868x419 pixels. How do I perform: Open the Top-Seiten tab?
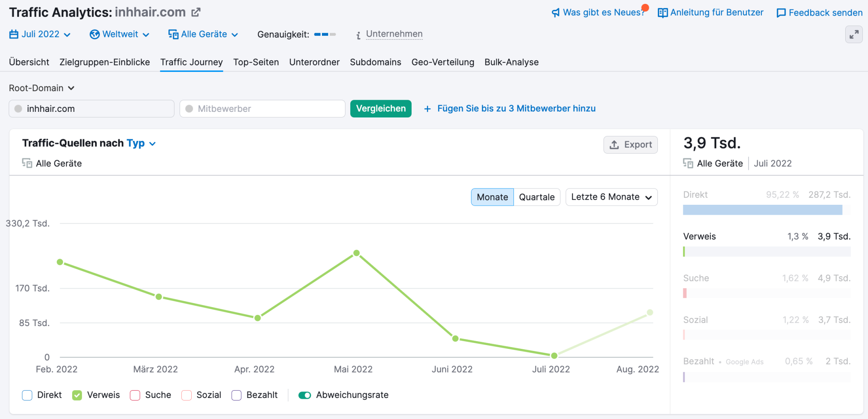256,62
